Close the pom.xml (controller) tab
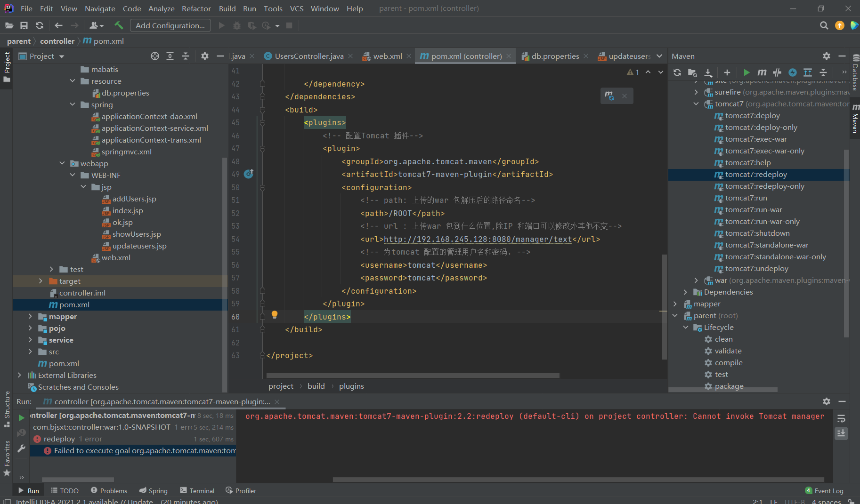 509,56
